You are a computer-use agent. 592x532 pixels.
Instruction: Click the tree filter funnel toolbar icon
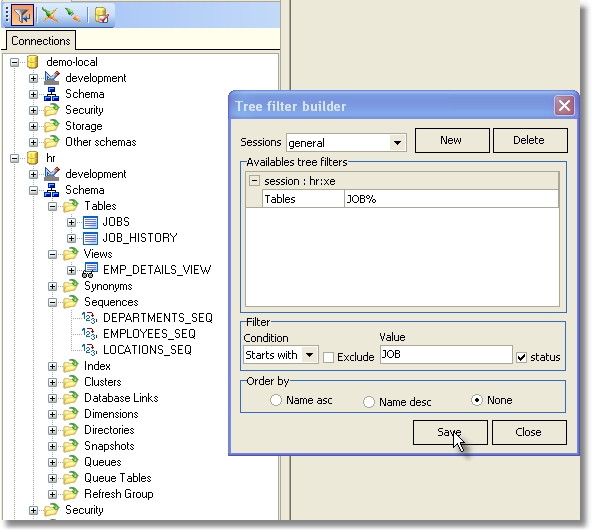(x=22, y=15)
